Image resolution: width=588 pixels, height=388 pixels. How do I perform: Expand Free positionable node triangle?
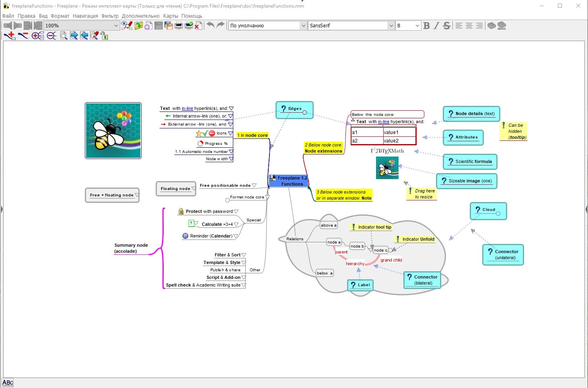(254, 186)
